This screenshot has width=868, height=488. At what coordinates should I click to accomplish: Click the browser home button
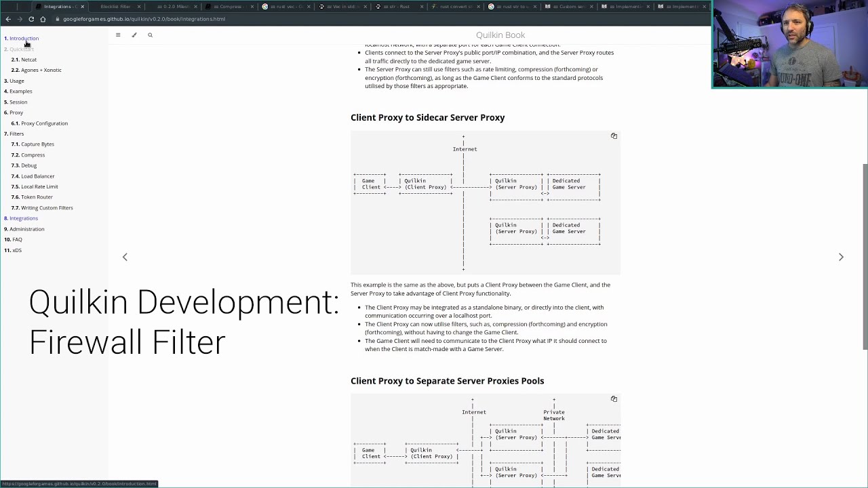43,19
